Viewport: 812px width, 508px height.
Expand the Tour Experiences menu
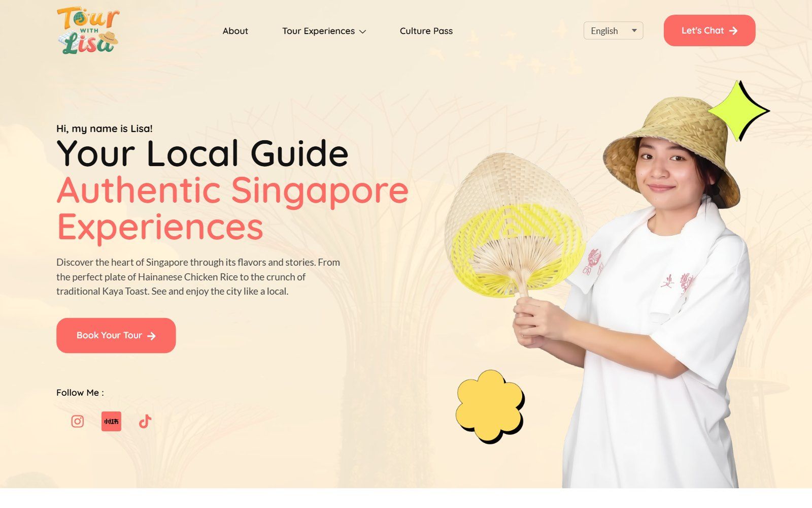click(324, 31)
